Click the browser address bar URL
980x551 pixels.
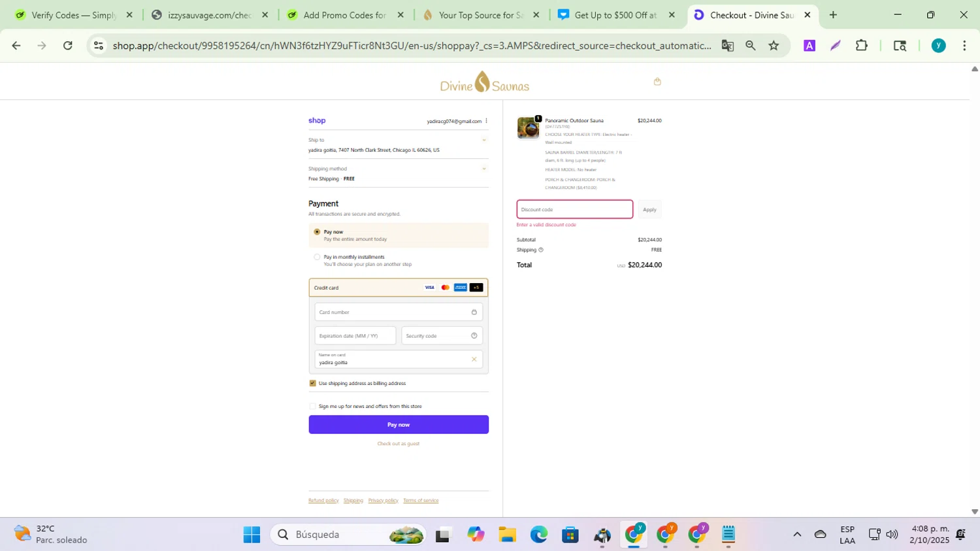coord(412,46)
